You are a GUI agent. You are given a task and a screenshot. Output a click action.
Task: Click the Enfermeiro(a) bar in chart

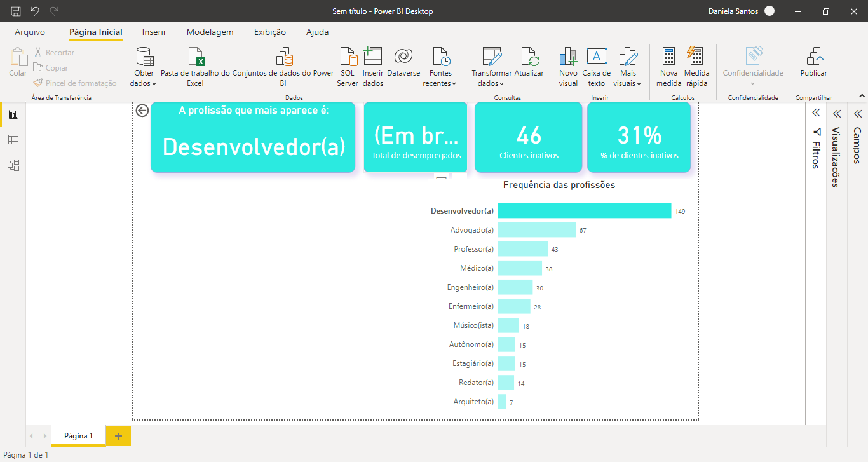(x=514, y=306)
